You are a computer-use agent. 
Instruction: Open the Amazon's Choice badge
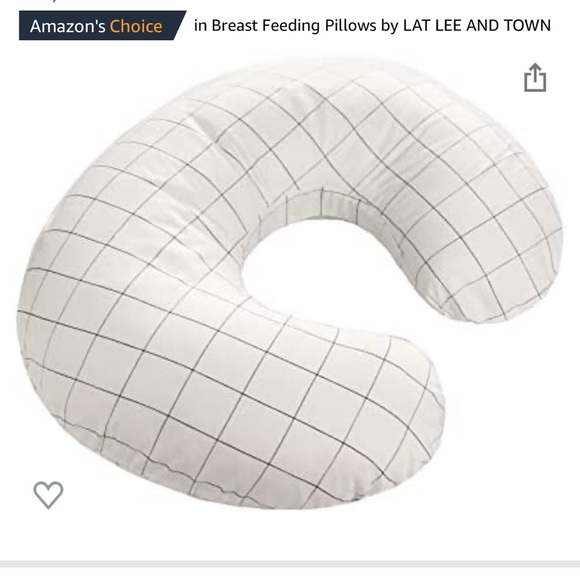pyautogui.click(x=102, y=26)
